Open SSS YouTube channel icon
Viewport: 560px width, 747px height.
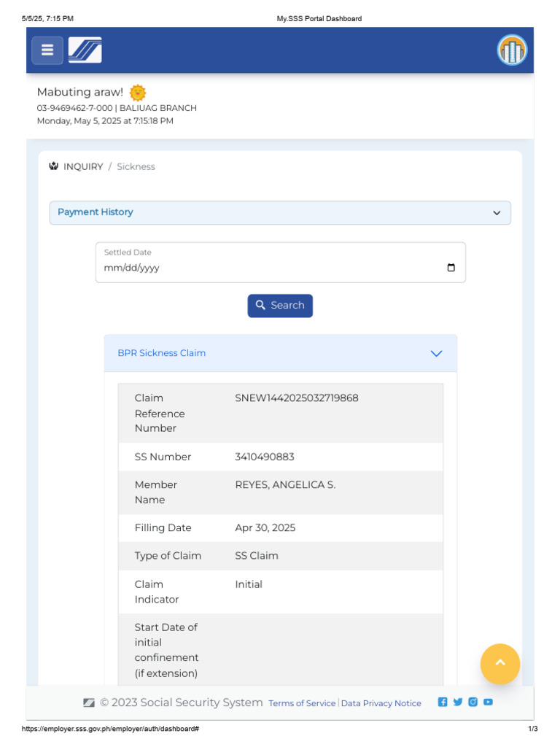[x=488, y=702]
